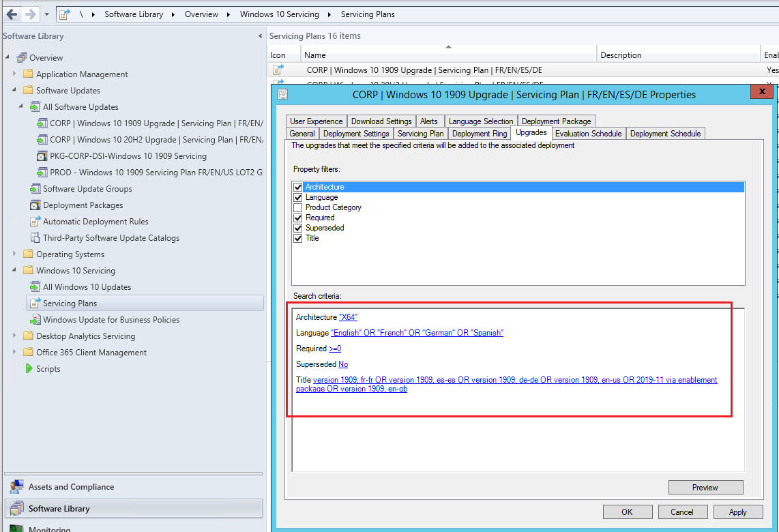
Task: Uncheck the Architecture property filter
Action: pos(298,188)
